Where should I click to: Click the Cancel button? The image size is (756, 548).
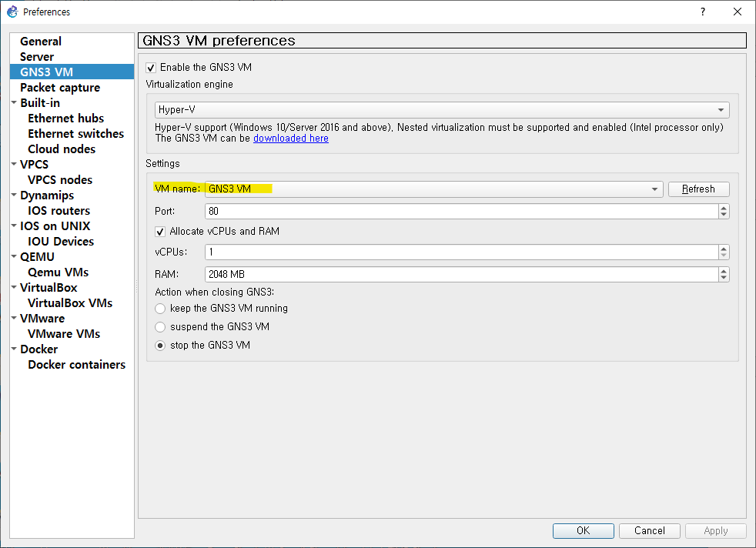(x=650, y=530)
